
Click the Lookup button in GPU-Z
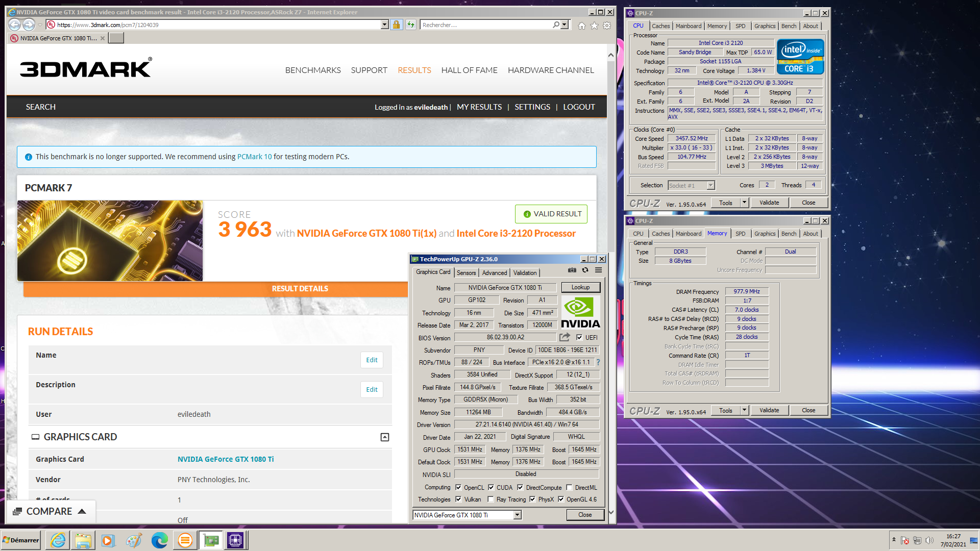pos(581,287)
